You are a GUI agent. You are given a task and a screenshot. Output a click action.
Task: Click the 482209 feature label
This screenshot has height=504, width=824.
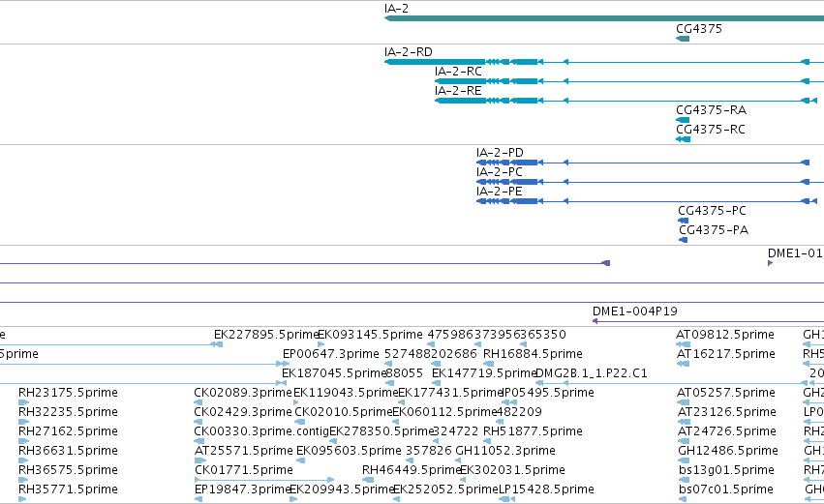pyautogui.click(x=519, y=412)
